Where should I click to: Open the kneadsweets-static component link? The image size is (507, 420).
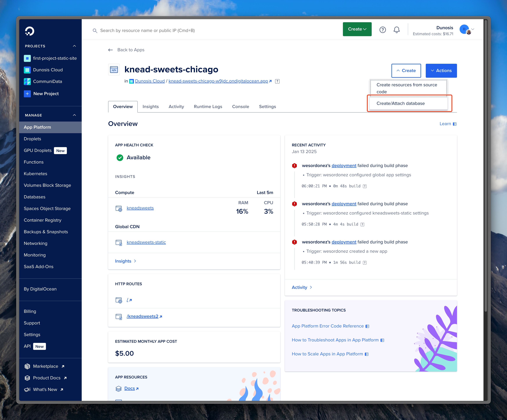coord(146,242)
